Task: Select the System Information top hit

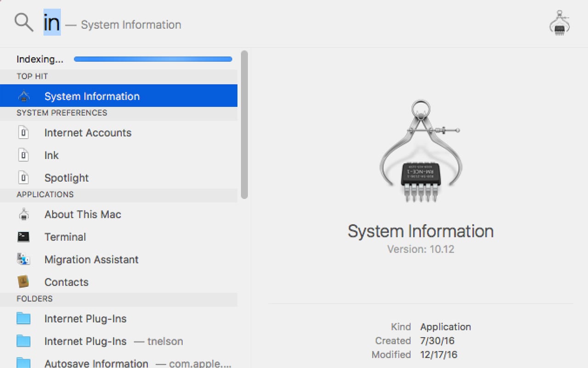Action: pos(119,96)
